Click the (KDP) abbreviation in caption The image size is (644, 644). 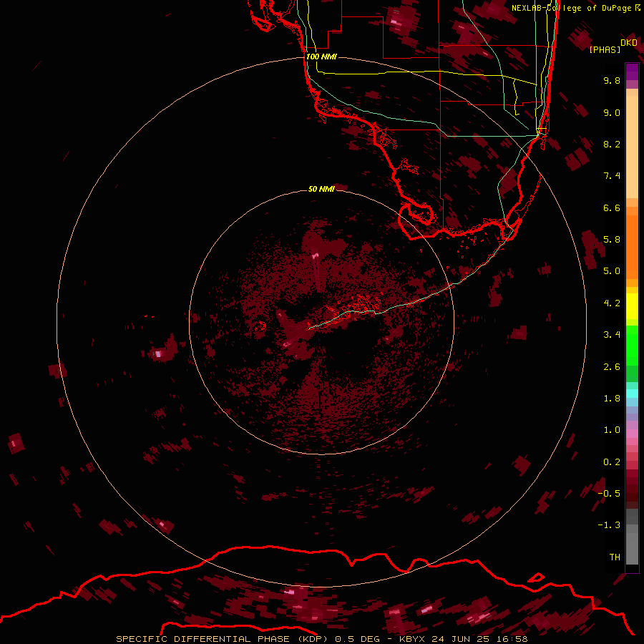(x=313, y=639)
